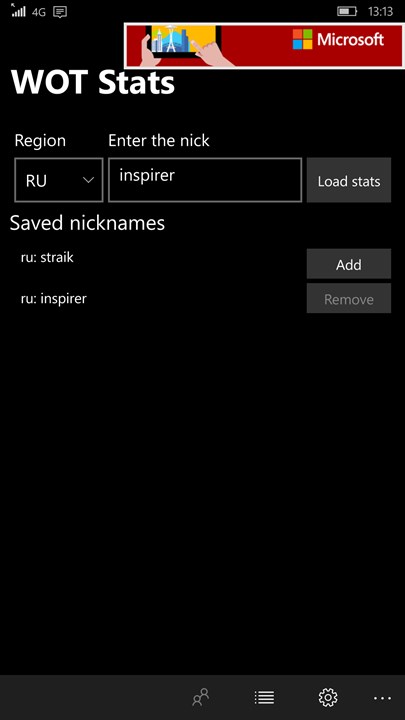
Task: Tap the message notification icon in status bar
Action: pos(60,11)
